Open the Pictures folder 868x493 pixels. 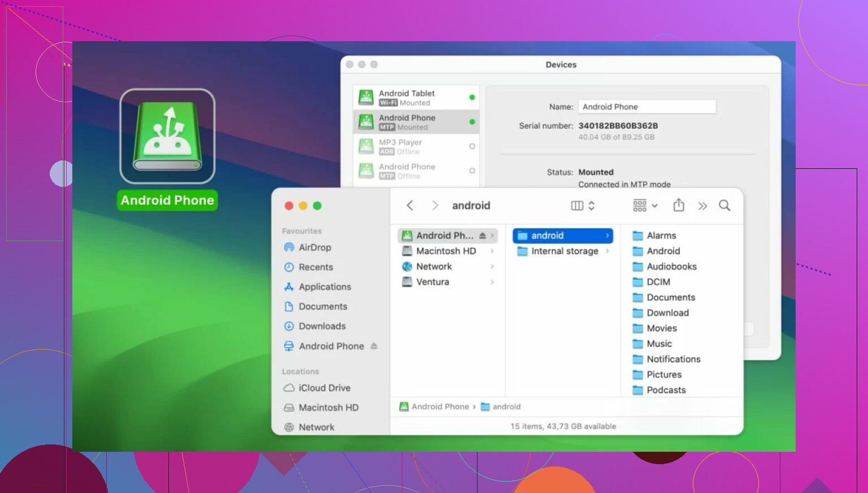657,374
